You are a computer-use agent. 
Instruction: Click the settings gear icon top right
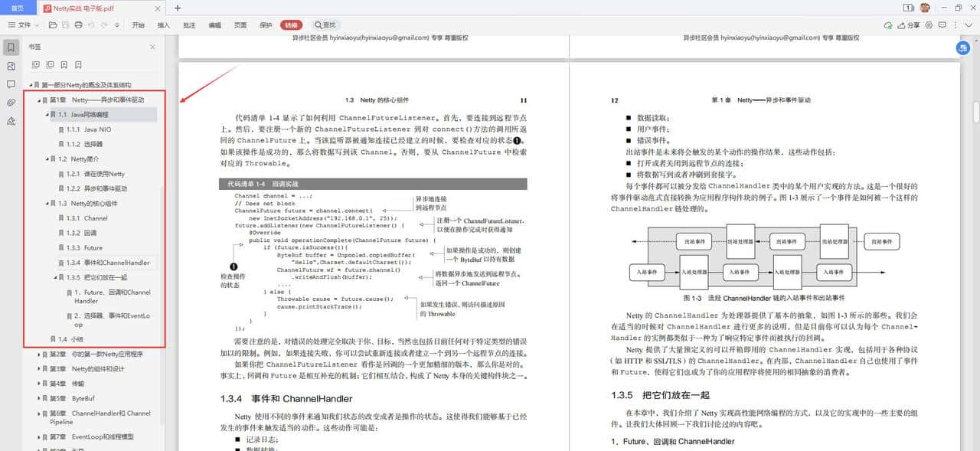pos(929,25)
